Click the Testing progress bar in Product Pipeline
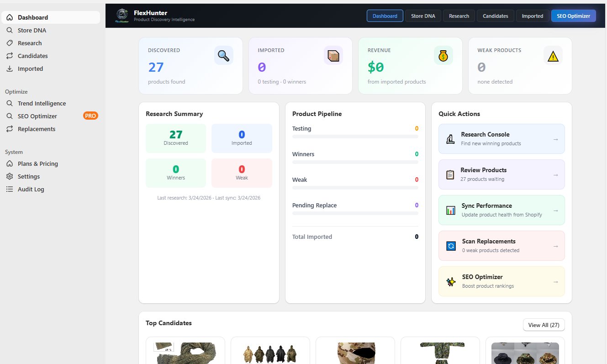The width and height of the screenshot is (607, 364). pos(355,137)
